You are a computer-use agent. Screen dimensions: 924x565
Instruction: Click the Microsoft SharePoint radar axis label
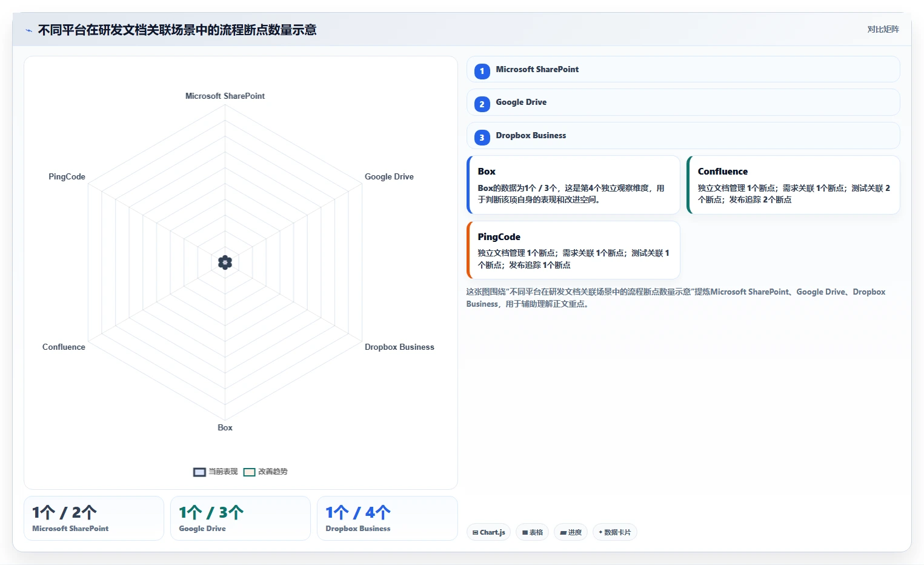[x=225, y=96]
